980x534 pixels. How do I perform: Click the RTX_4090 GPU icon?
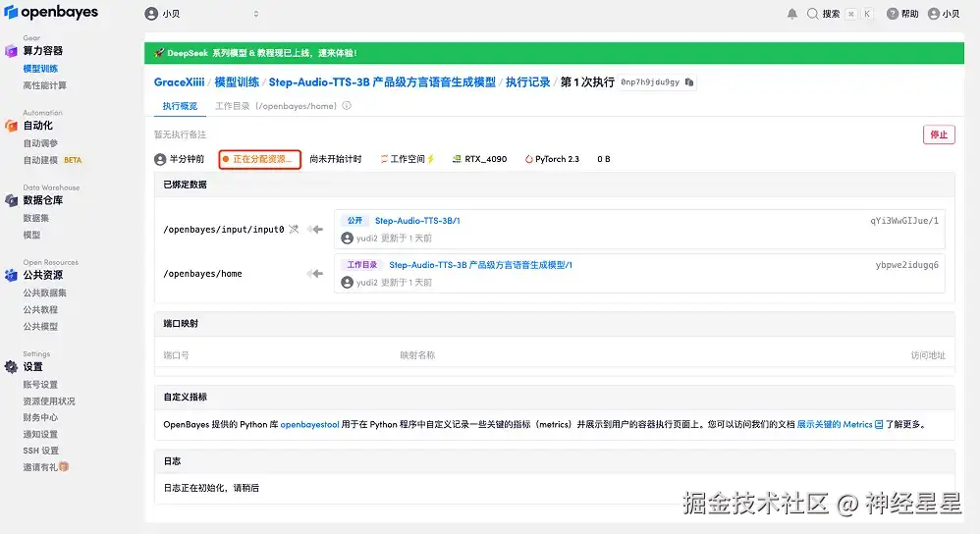[457, 159]
